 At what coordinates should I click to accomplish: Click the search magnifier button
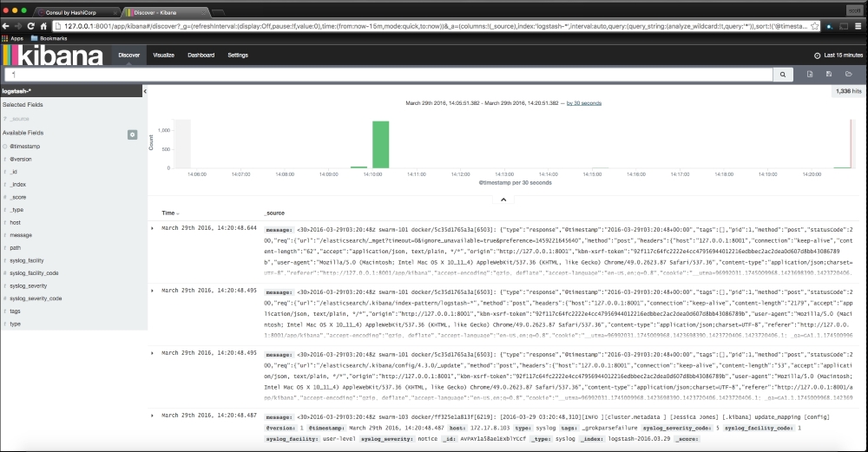click(x=785, y=75)
